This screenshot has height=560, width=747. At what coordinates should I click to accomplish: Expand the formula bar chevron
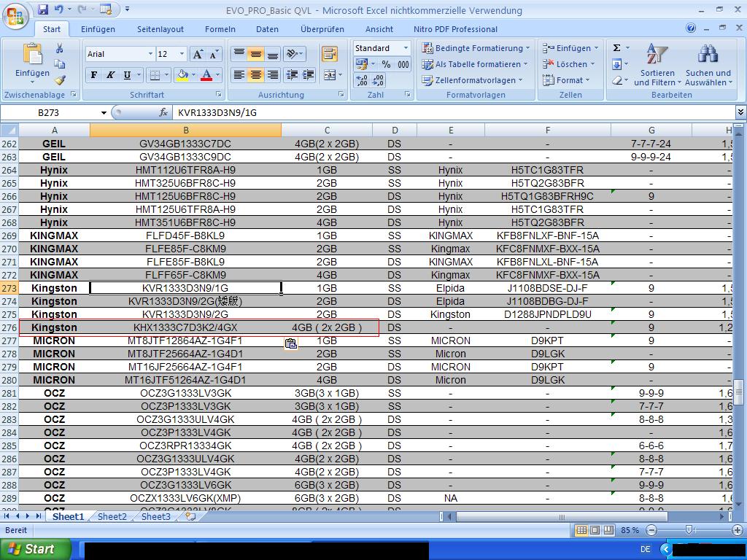(x=740, y=112)
